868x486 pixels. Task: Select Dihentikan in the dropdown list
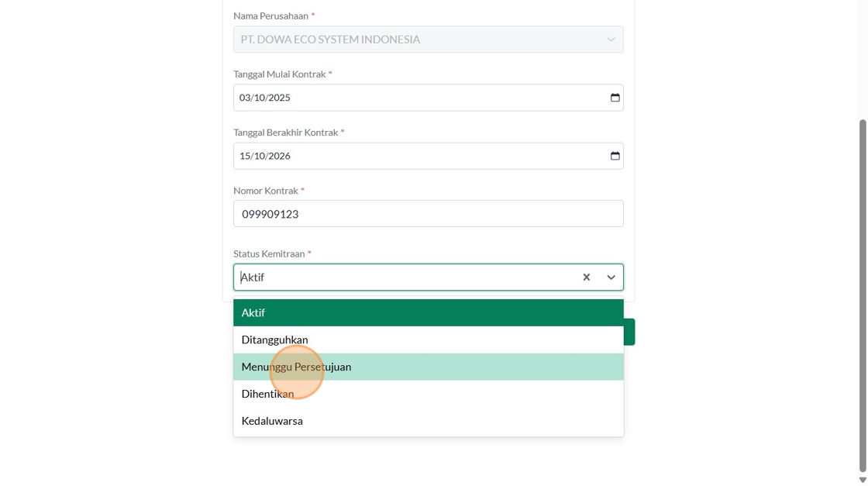coord(428,395)
